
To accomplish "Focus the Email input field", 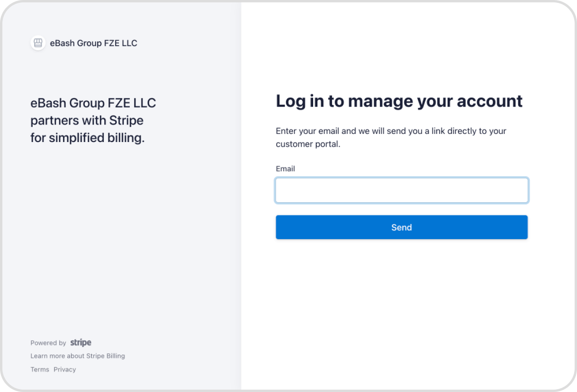I will pos(402,190).
